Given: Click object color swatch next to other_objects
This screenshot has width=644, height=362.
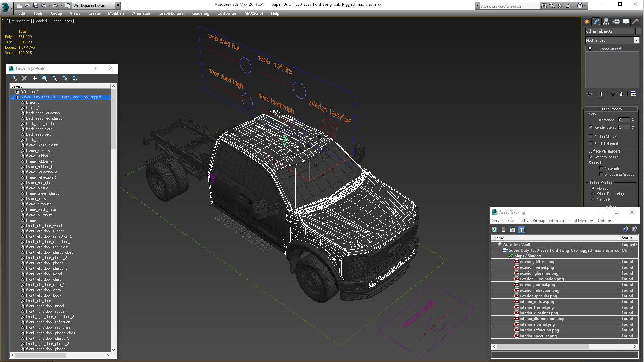Looking at the screenshot, I should point(638,31).
